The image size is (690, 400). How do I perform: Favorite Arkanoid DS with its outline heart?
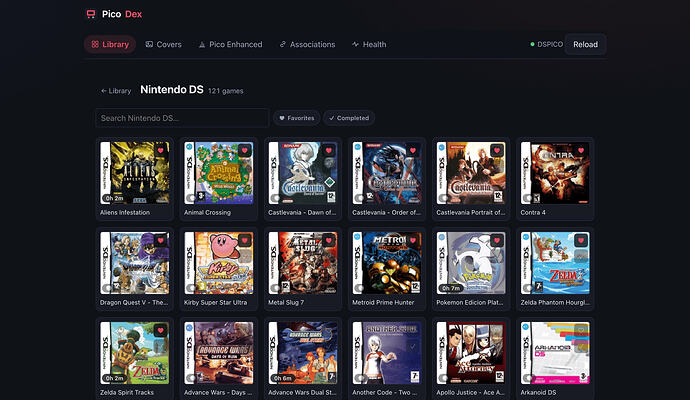[x=581, y=330]
